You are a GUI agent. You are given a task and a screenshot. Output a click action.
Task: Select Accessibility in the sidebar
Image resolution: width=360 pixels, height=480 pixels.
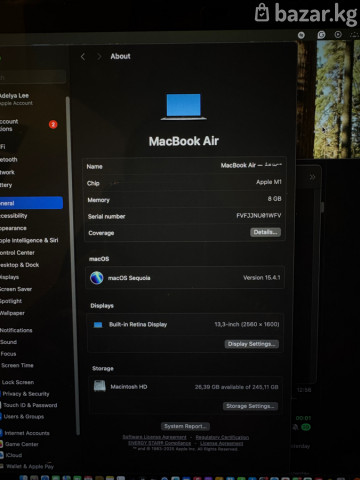coord(14,216)
